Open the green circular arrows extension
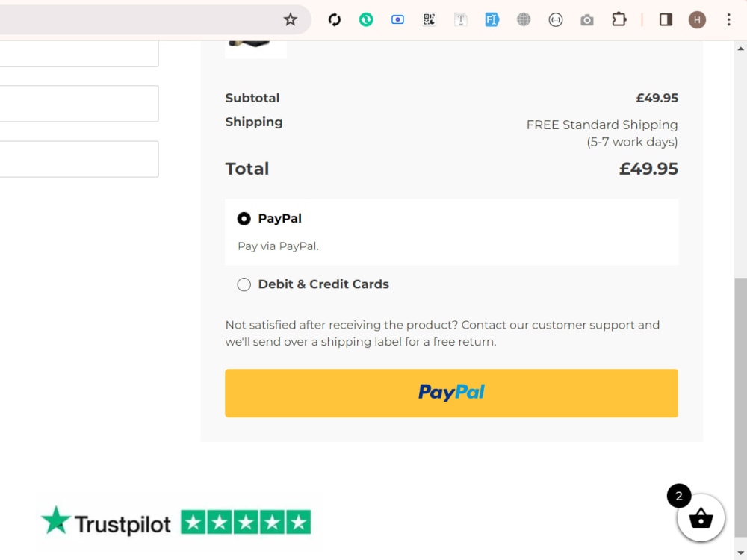The height and width of the screenshot is (560, 747). coord(366,19)
